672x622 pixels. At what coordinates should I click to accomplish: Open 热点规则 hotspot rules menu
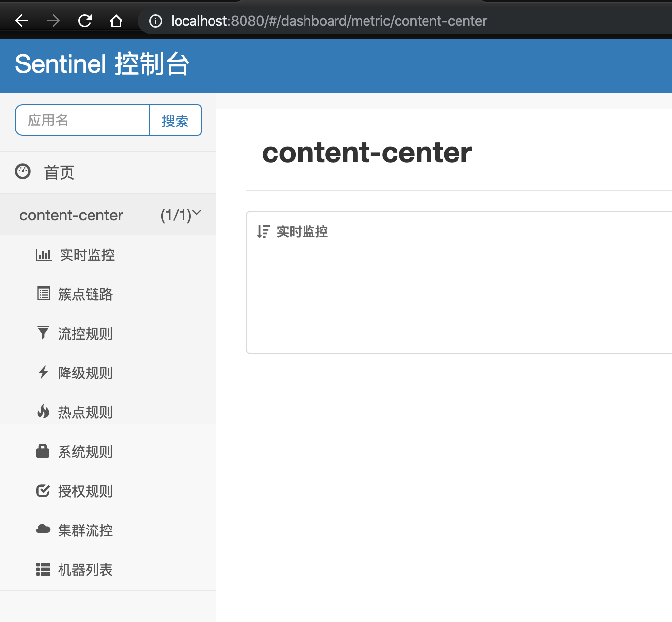[x=85, y=412]
